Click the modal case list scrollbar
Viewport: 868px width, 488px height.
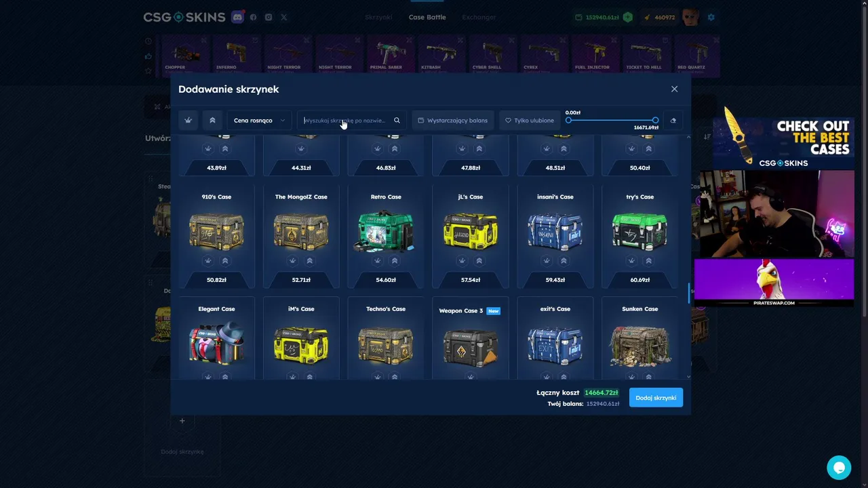coord(689,293)
